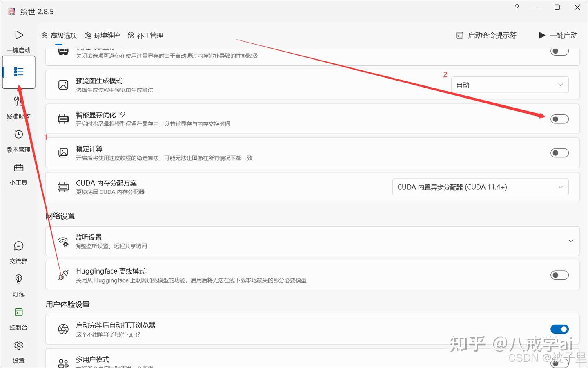This screenshot has width=588, height=368.
Task: Switch to the 环境维护 tab
Action: 102,36
